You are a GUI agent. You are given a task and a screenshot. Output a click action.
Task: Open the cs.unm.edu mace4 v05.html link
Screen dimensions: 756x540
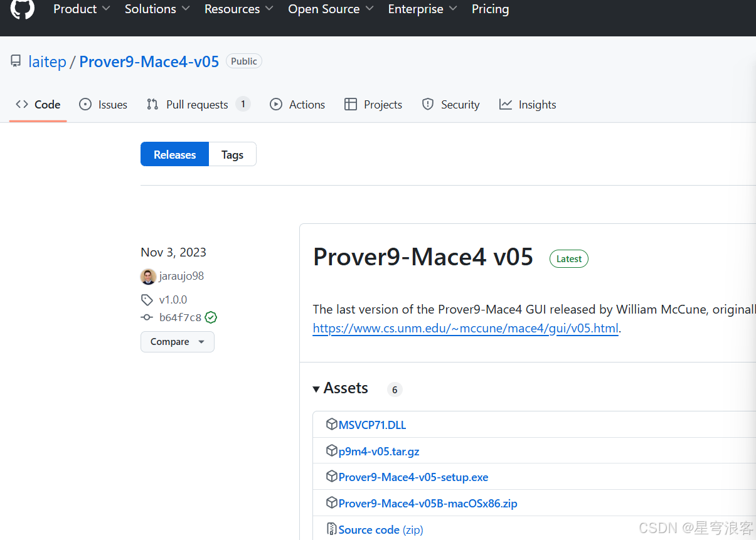pyautogui.click(x=466, y=329)
